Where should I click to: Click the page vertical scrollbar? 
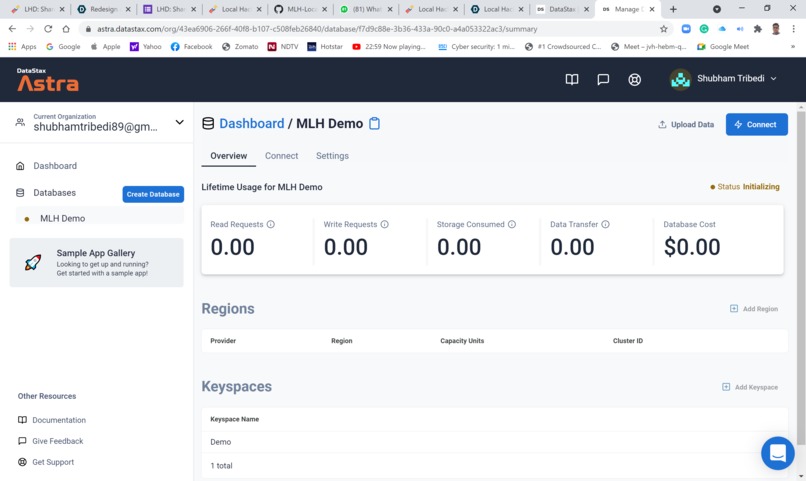click(800, 278)
